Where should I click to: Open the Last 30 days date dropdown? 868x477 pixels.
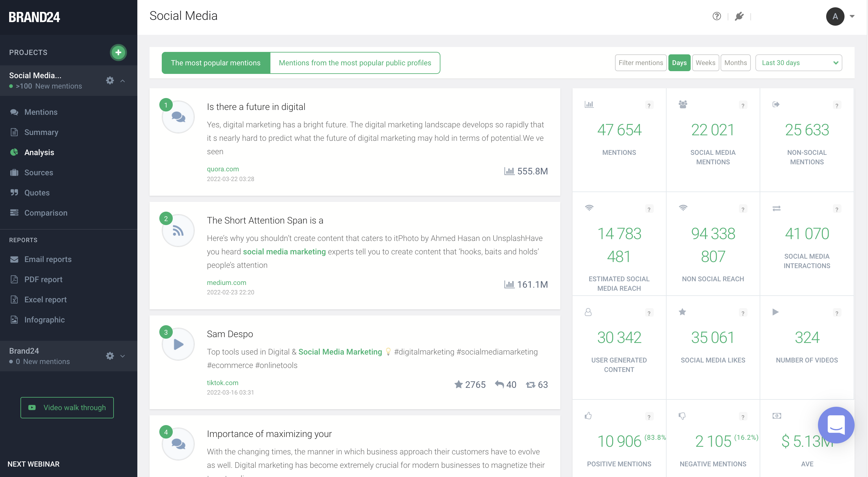point(799,63)
